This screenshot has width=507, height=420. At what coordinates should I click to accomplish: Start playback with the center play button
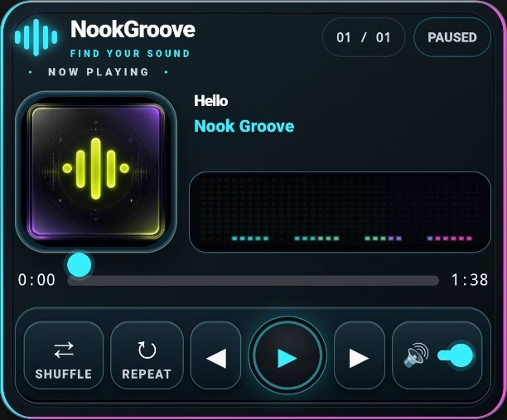click(287, 355)
